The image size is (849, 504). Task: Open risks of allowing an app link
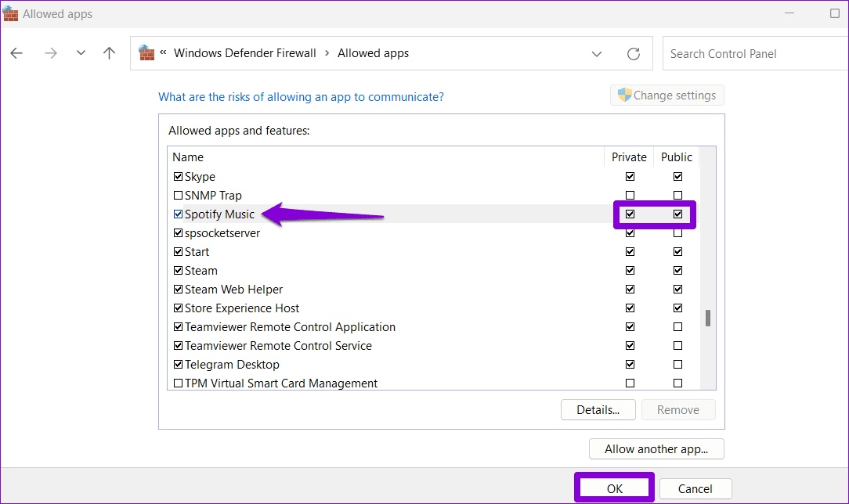pos(301,97)
